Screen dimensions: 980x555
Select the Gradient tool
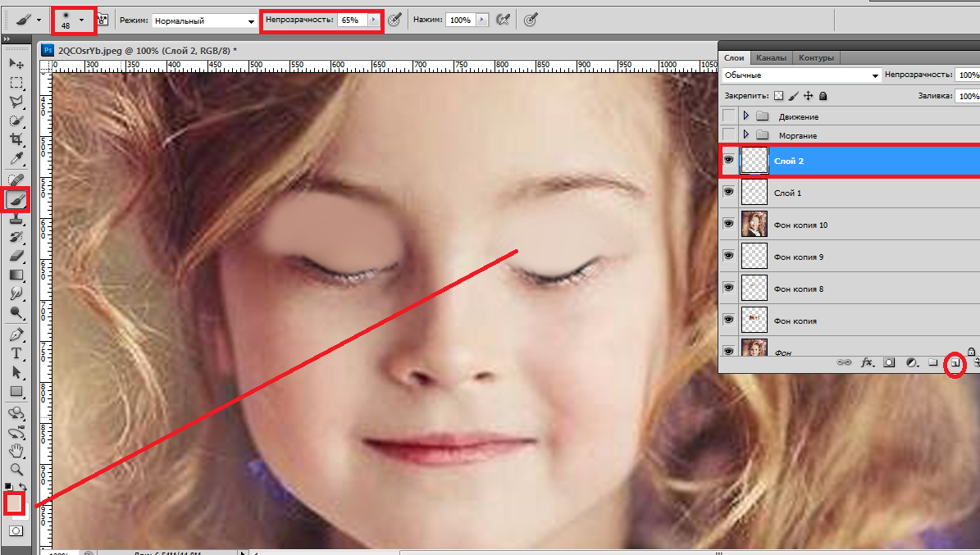point(16,275)
